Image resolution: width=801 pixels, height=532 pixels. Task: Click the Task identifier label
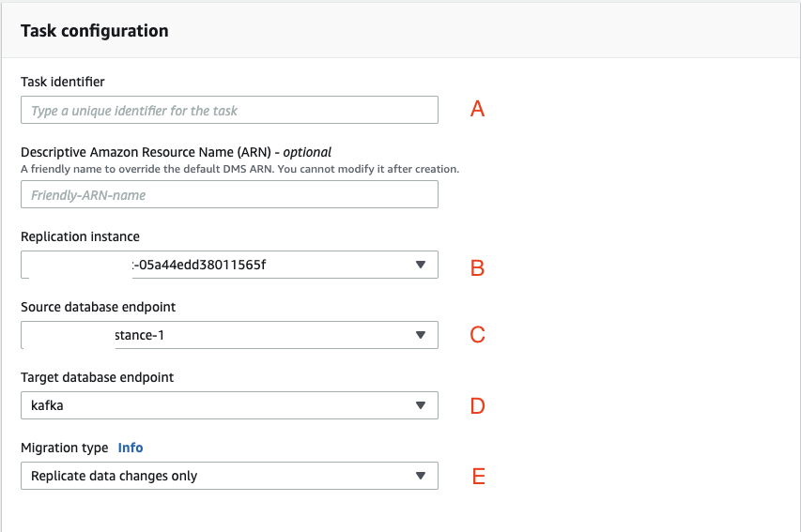[63, 82]
